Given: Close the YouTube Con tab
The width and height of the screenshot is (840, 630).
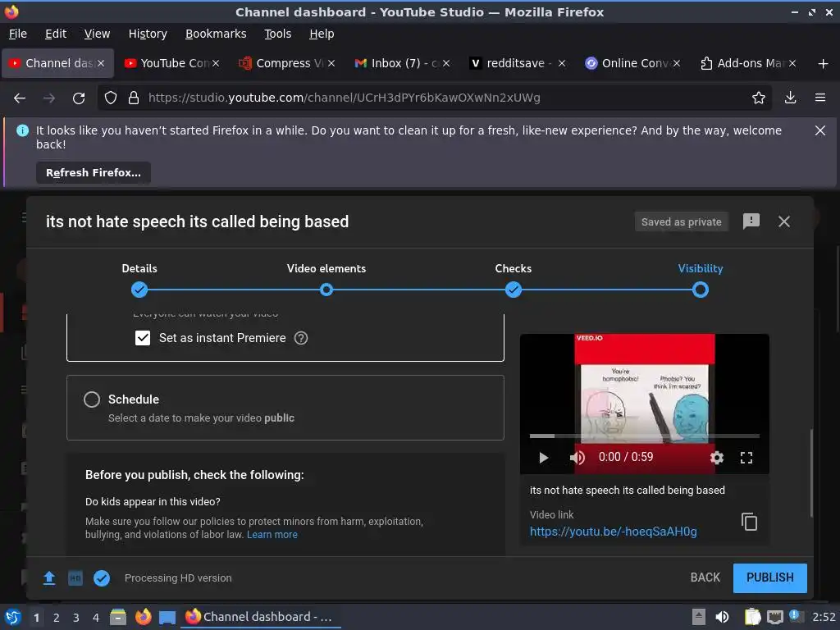Looking at the screenshot, I should tap(216, 63).
